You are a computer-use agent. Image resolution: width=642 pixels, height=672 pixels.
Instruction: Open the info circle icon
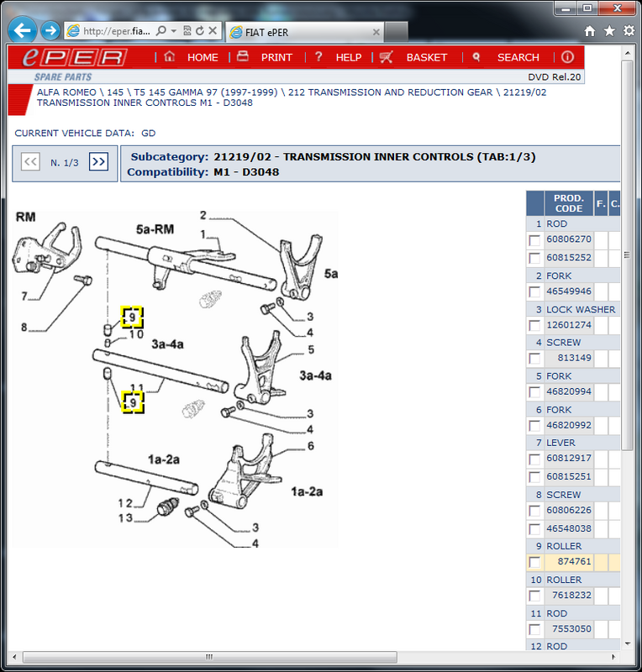(567, 57)
